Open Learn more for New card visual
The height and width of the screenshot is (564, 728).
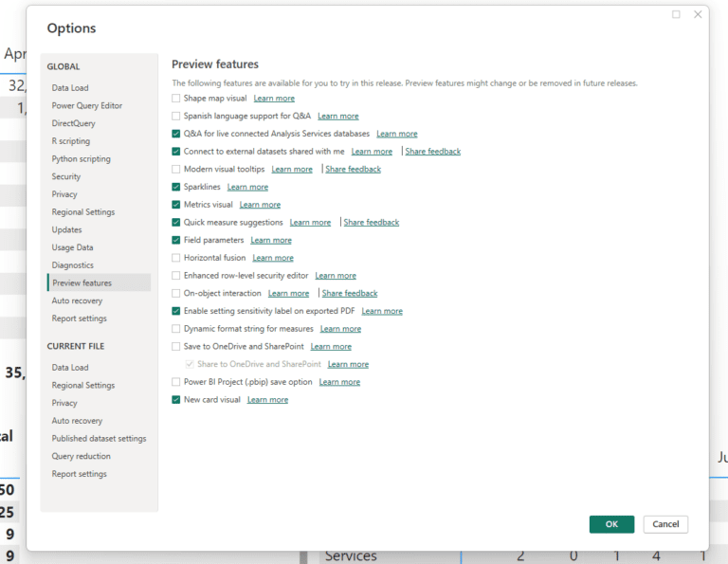pyautogui.click(x=267, y=400)
